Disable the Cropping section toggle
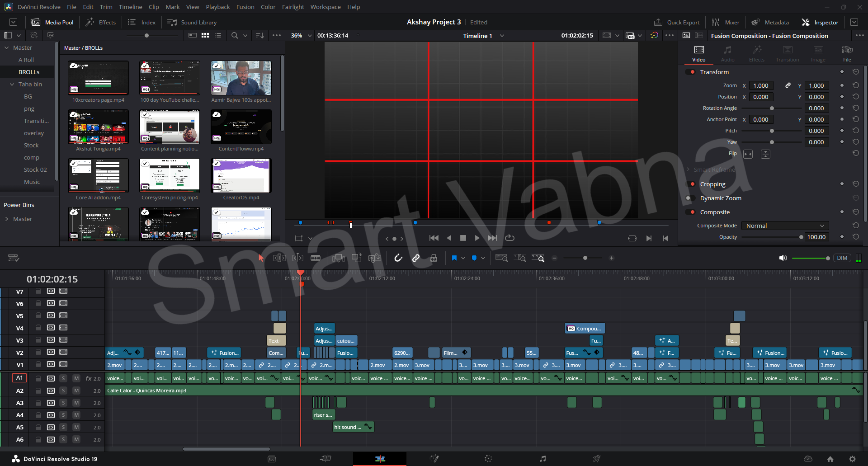The height and width of the screenshot is (466, 868). click(x=690, y=184)
